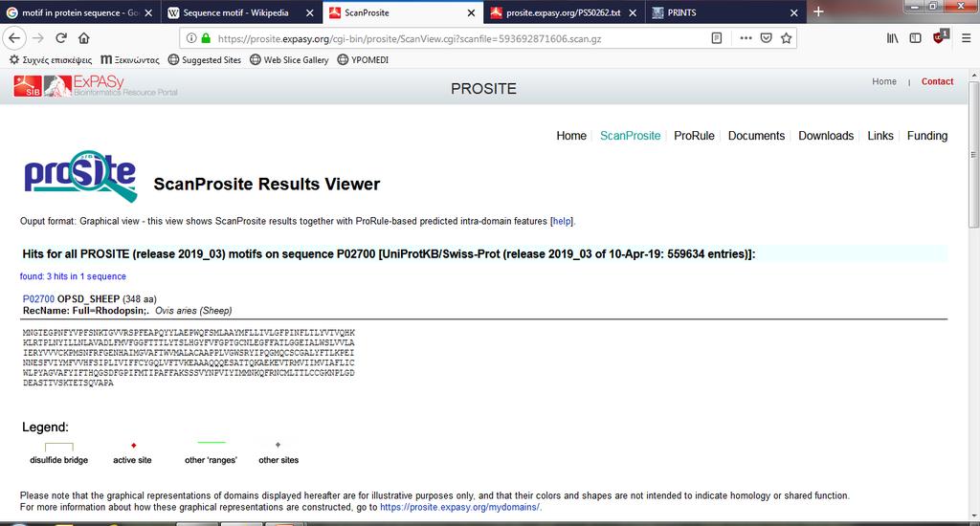
Task: Switch to the PS50262.txt tab
Action: 563,12
